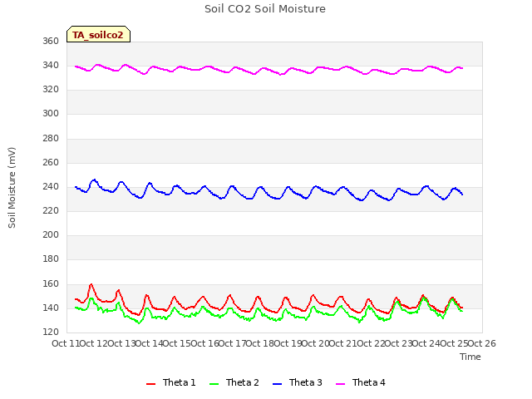This screenshot has height=399, width=532.
Task: Select the Theta 2 legend label
Action: [242, 382]
